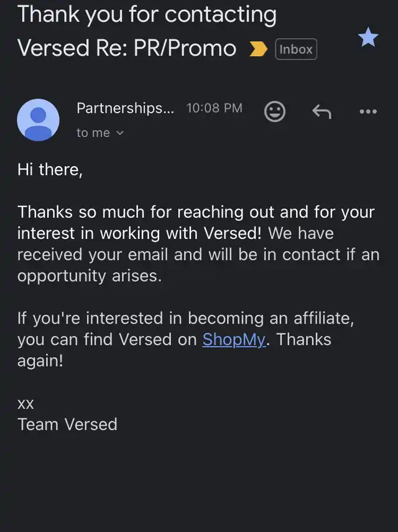The width and height of the screenshot is (398, 532).
Task: Expand recipient details chevron beside "to me"
Action: (121, 133)
